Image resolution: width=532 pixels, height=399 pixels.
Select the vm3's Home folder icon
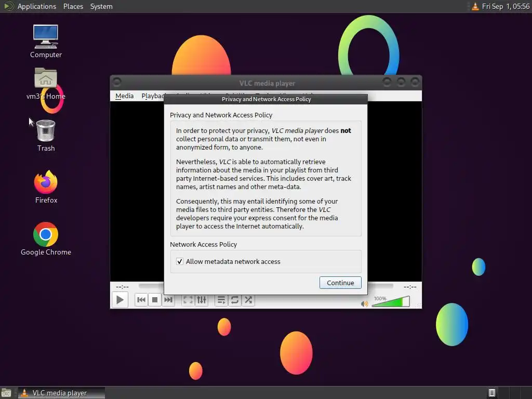click(46, 84)
